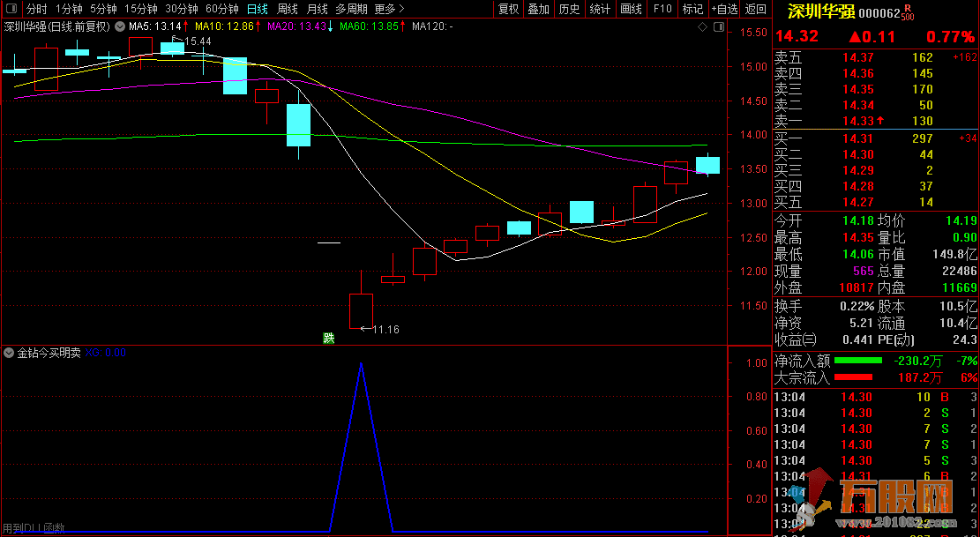Select the 买一 14.31 order row
The height and width of the screenshot is (537, 980).
point(875,138)
